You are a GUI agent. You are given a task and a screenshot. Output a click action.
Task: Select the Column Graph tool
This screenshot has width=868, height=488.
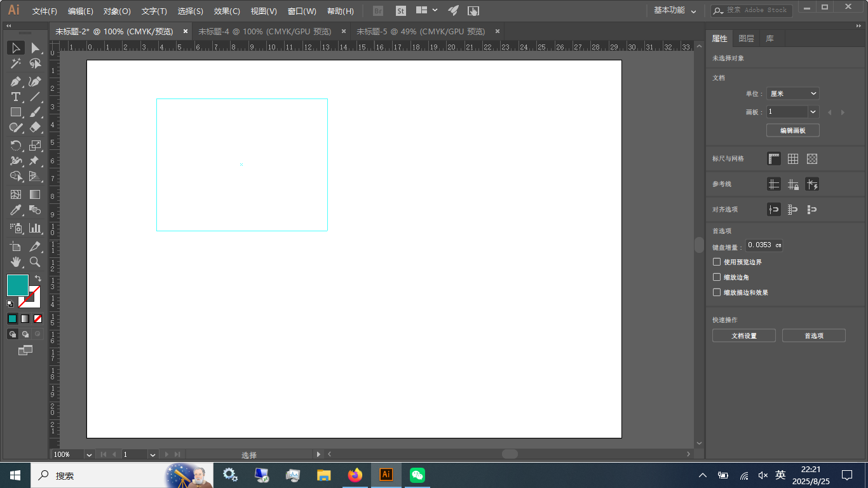click(35, 227)
